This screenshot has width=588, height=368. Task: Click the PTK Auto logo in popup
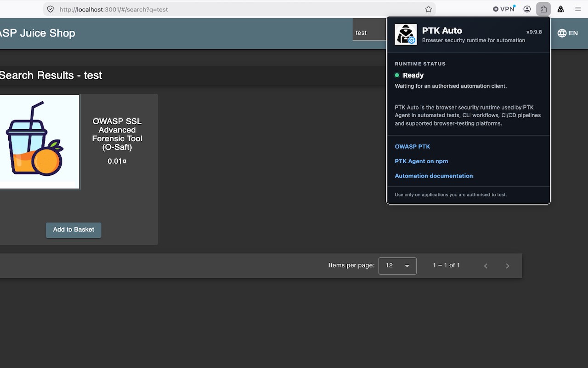[406, 34]
